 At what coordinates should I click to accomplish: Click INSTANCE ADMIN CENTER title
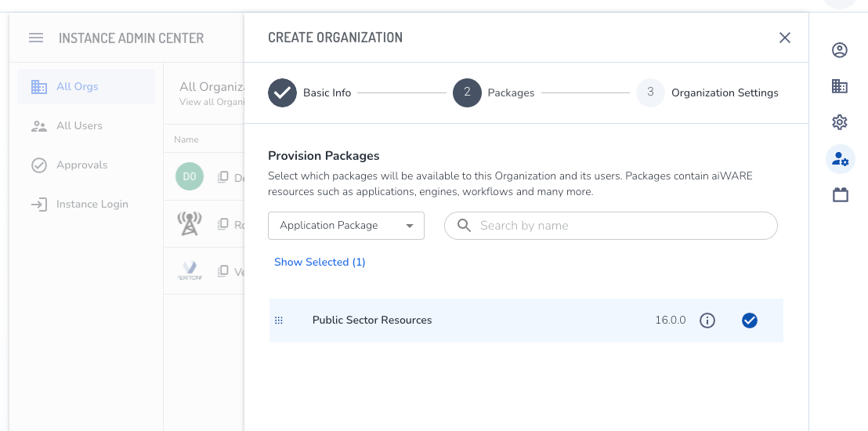point(131,38)
